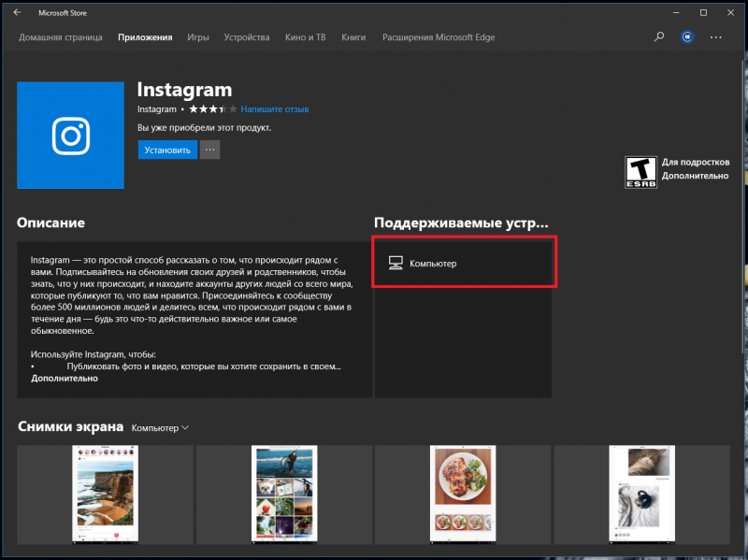The height and width of the screenshot is (560, 748).
Task: Expand the Компьютер screenshots dropdown
Action: 160,428
